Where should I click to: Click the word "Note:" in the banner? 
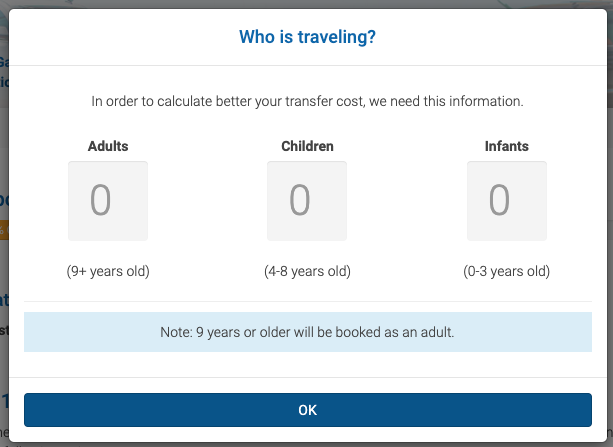[x=178, y=332]
